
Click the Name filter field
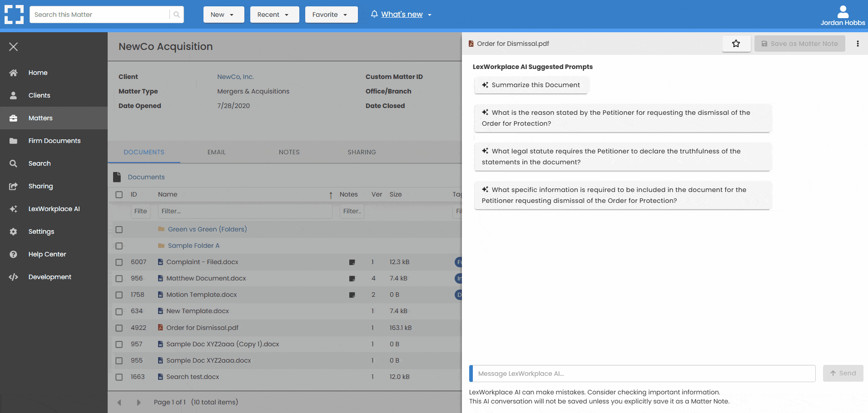pyautogui.click(x=245, y=211)
